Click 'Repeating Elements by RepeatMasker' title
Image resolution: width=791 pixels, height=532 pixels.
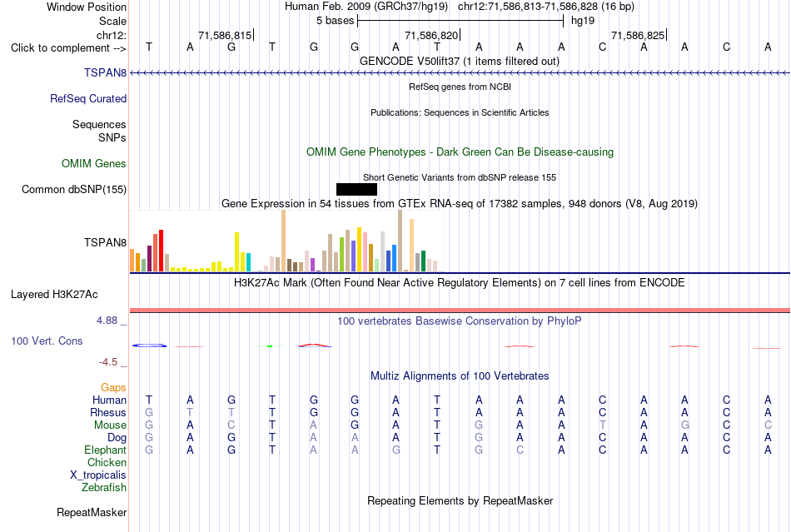click(x=460, y=500)
